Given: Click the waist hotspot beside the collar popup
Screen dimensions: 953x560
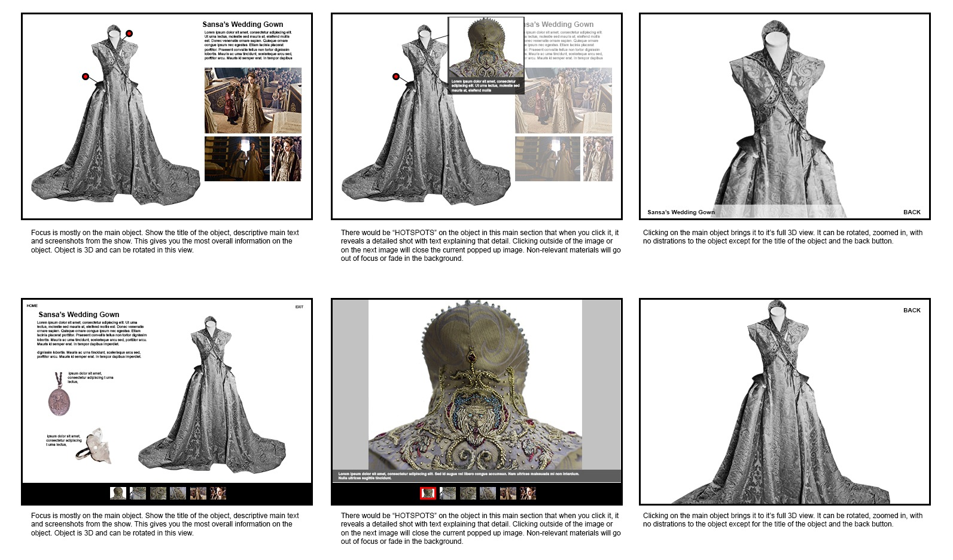Looking at the screenshot, I should (x=396, y=77).
